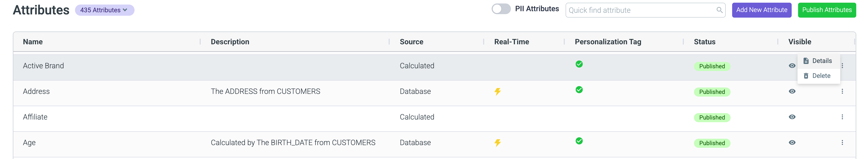Click the Attributes page heading

pyautogui.click(x=41, y=10)
